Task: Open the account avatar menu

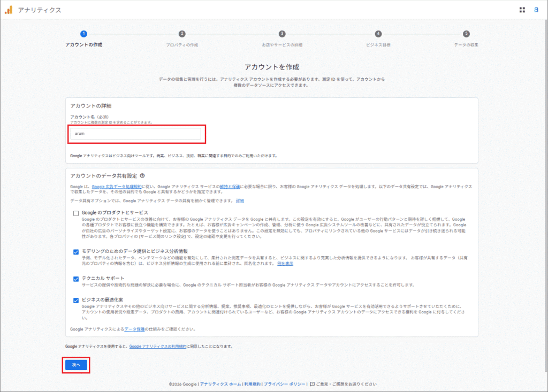Action: click(537, 9)
